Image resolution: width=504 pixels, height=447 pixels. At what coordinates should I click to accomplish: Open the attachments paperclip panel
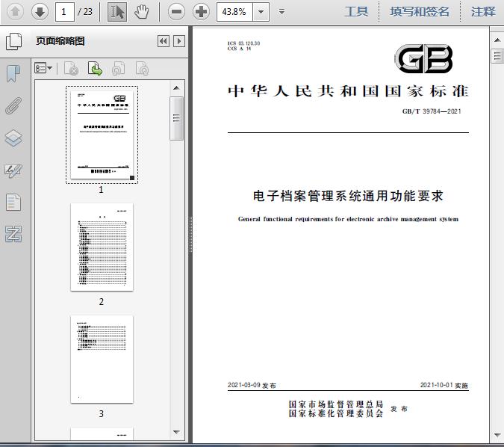13,105
